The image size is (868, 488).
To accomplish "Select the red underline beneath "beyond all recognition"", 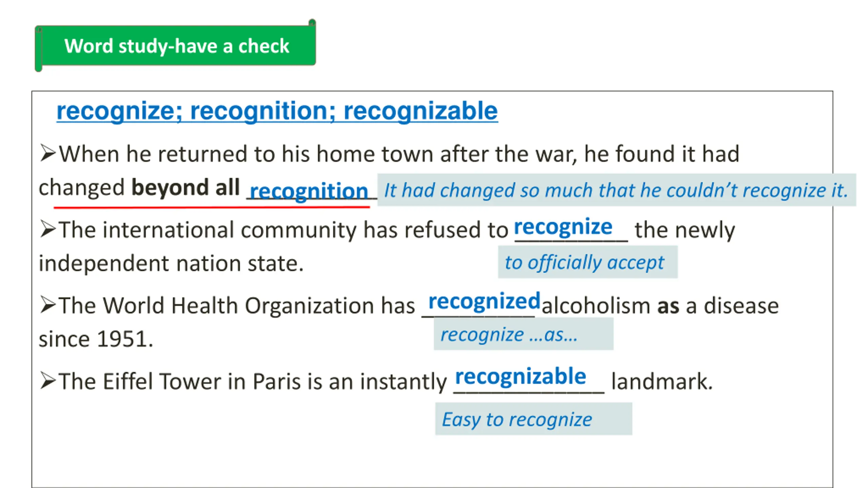I will click(x=211, y=207).
